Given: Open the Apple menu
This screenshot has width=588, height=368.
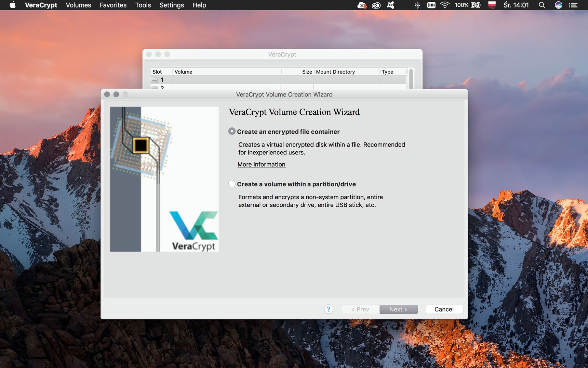Looking at the screenshot, I should 12,5.
